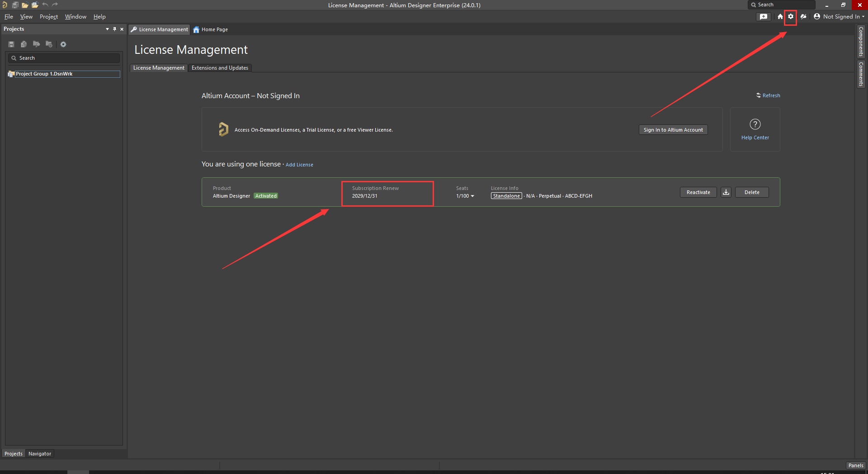Open the Help menu
868x474 pixels.
99,17
